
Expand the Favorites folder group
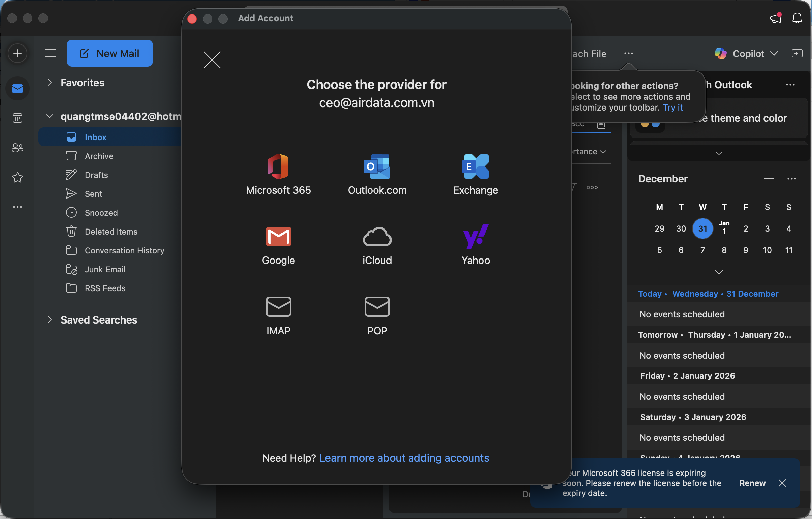click(x=50, y=83)
